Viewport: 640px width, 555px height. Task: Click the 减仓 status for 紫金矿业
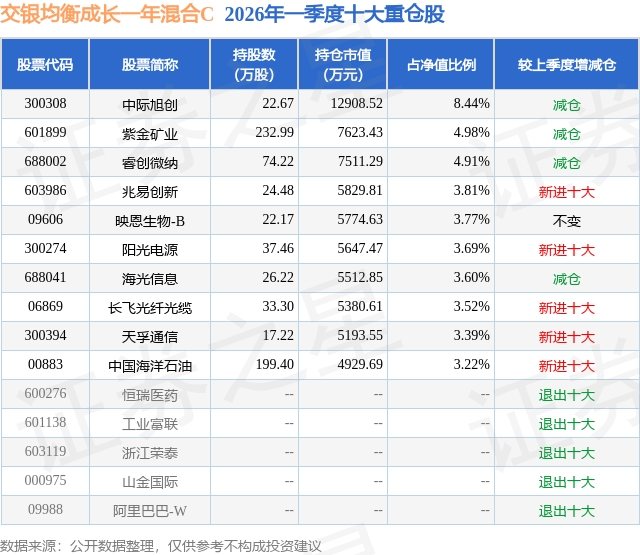[567, 134]
